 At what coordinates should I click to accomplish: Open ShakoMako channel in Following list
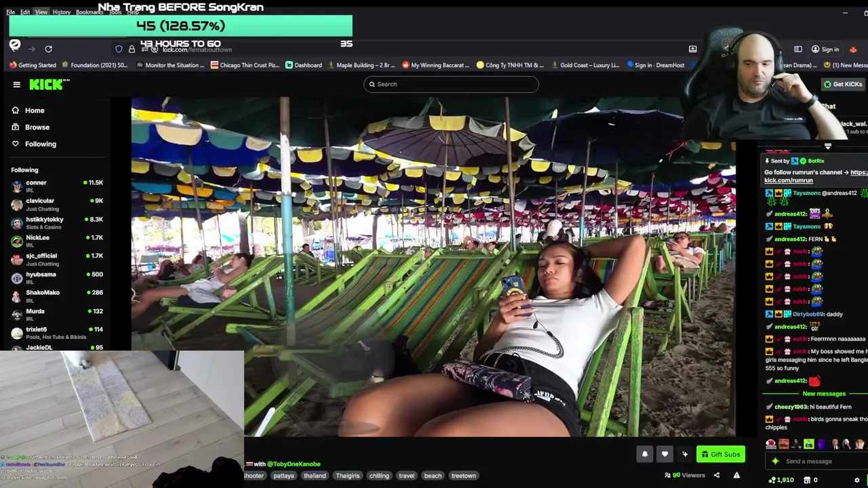pyautogui.click(x=57, y=296)
